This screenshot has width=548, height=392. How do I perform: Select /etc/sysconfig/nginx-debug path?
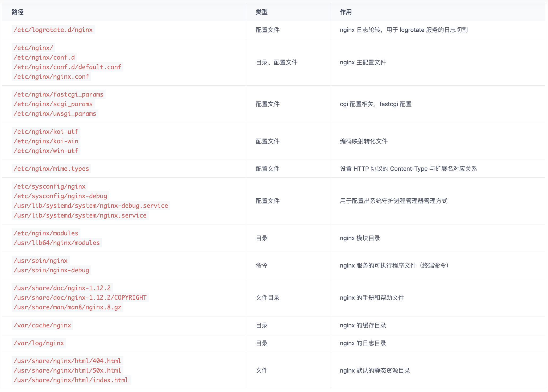point(60,196)
